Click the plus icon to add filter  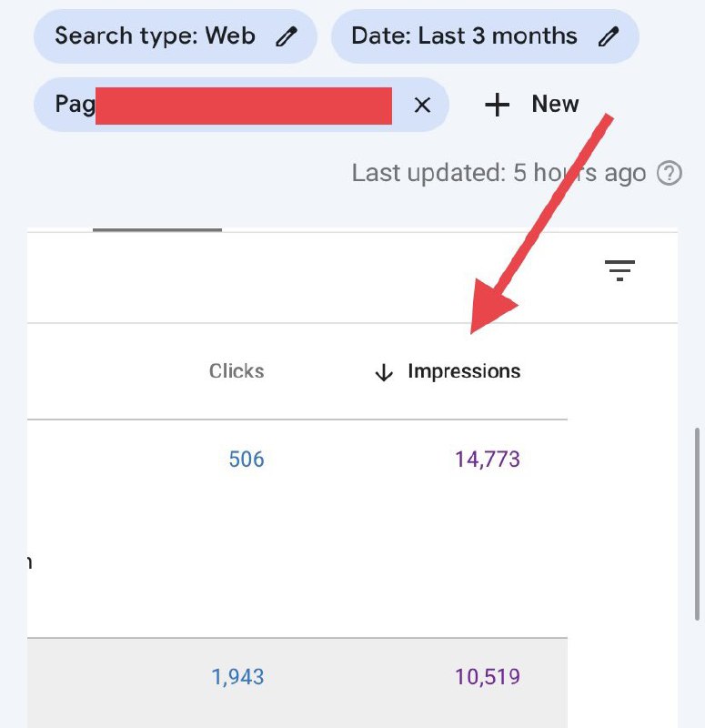pyautogui.click(x=497, y=105)
